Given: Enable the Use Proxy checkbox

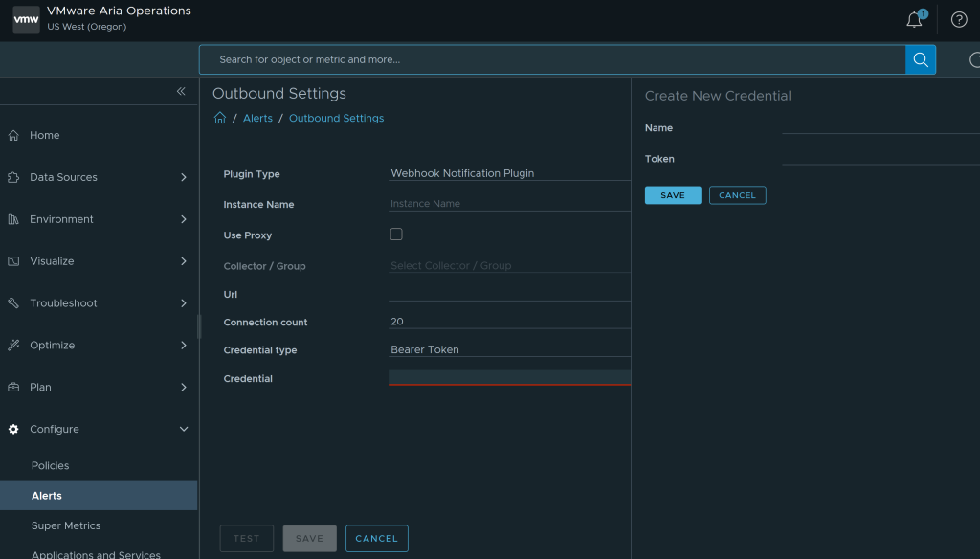Looking at the screenshot, I should 396,234.
